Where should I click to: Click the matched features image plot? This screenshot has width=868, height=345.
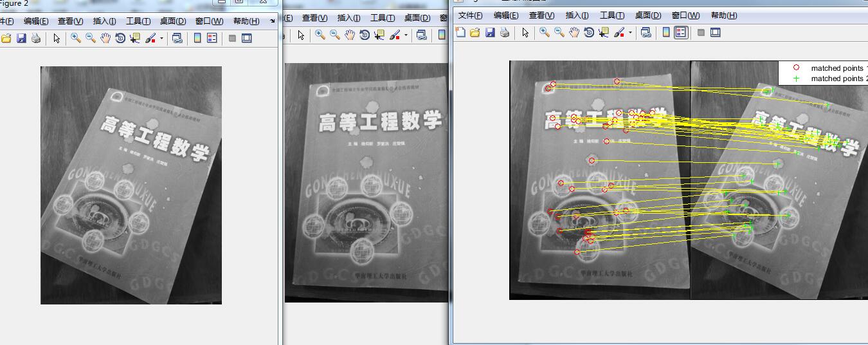coord(689,180)
